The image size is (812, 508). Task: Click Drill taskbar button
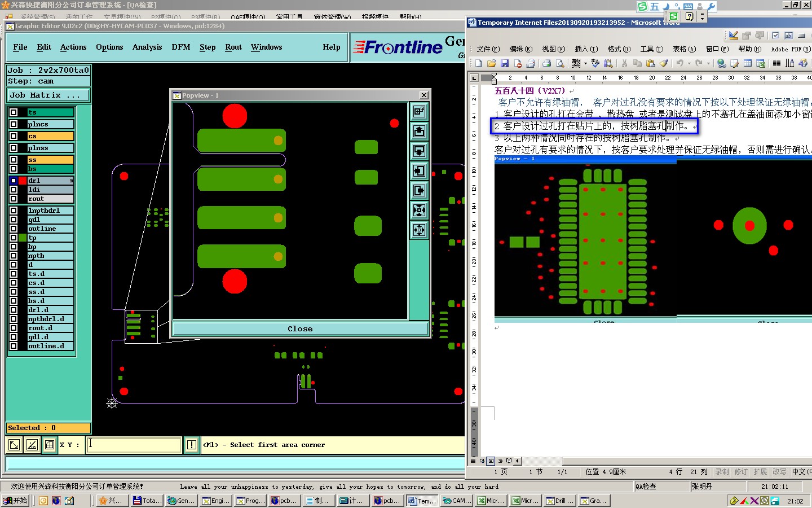click(x=561, y=501)
